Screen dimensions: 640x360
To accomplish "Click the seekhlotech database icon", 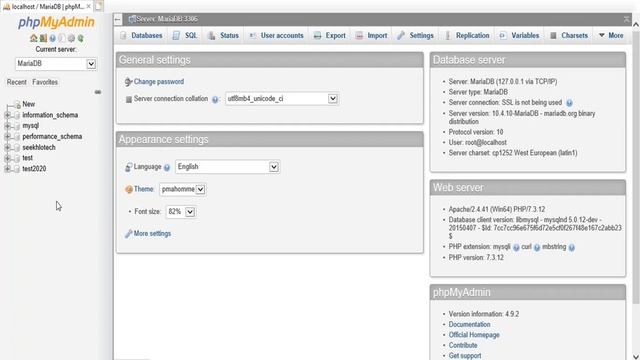I will point(17,147).
